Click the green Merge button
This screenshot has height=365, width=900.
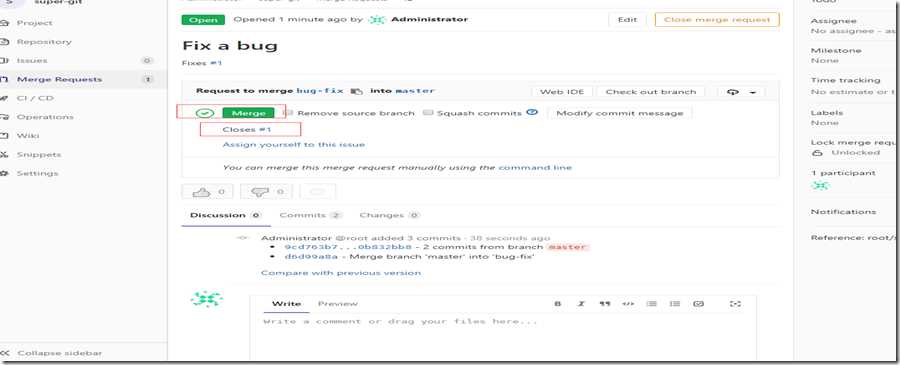[248, 113]
